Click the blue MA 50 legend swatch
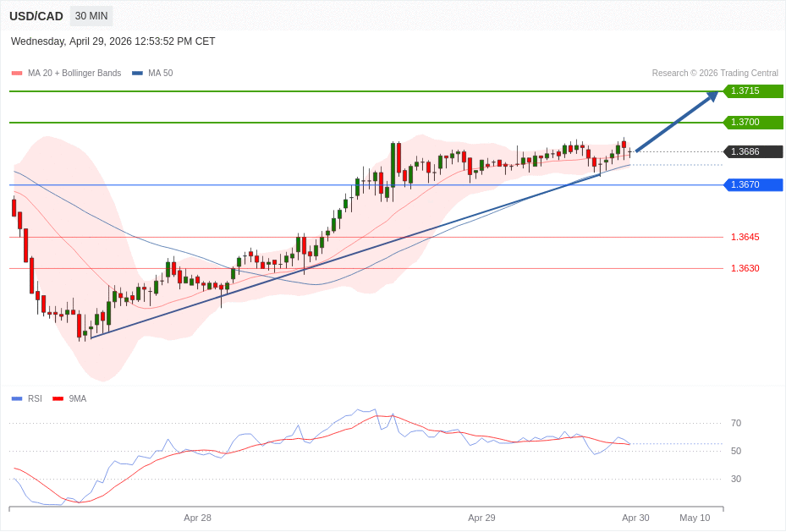Viewport: 786px width, 532px height. coord(137,74)
